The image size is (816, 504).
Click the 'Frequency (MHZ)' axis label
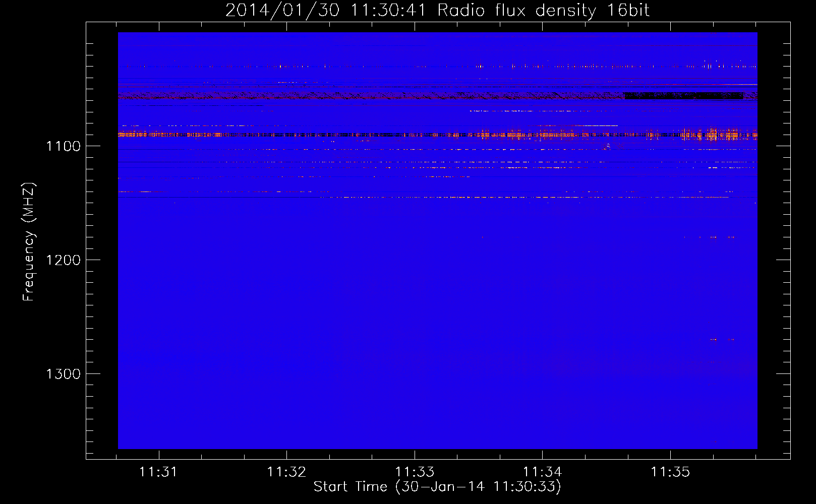[x=29, y=242]
